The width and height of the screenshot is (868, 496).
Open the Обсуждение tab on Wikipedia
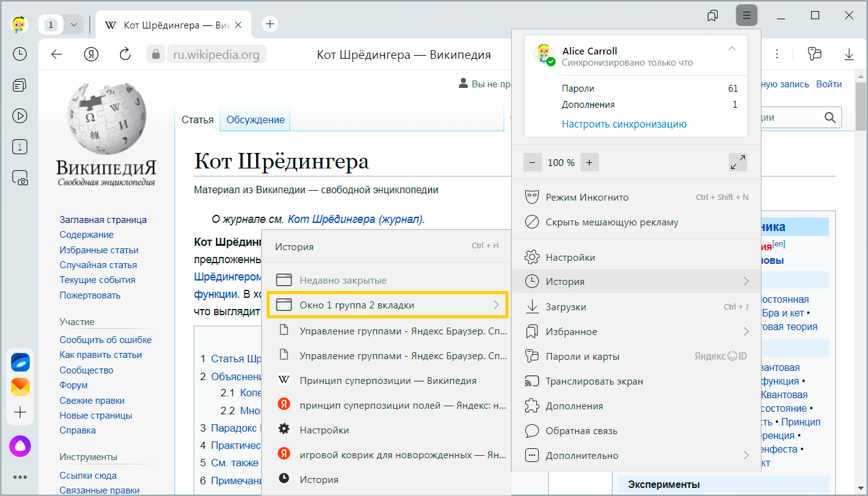pyautogui.click(x=255, y=120)
